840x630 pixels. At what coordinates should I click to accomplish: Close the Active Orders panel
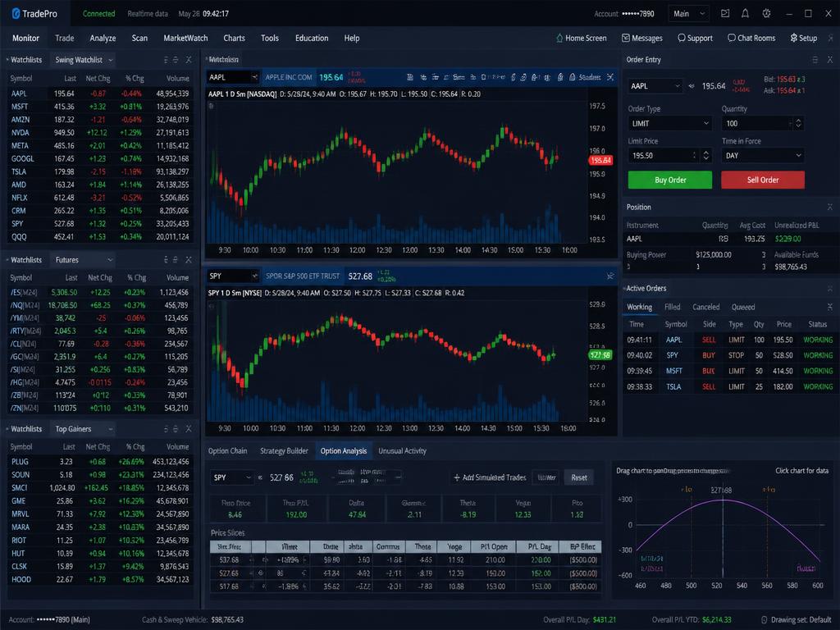830,288
